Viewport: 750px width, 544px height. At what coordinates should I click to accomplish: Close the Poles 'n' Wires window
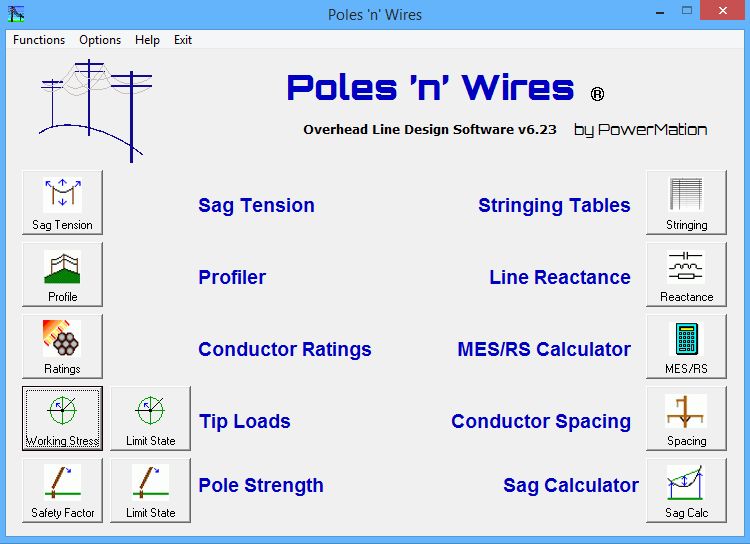coord(723,10)
